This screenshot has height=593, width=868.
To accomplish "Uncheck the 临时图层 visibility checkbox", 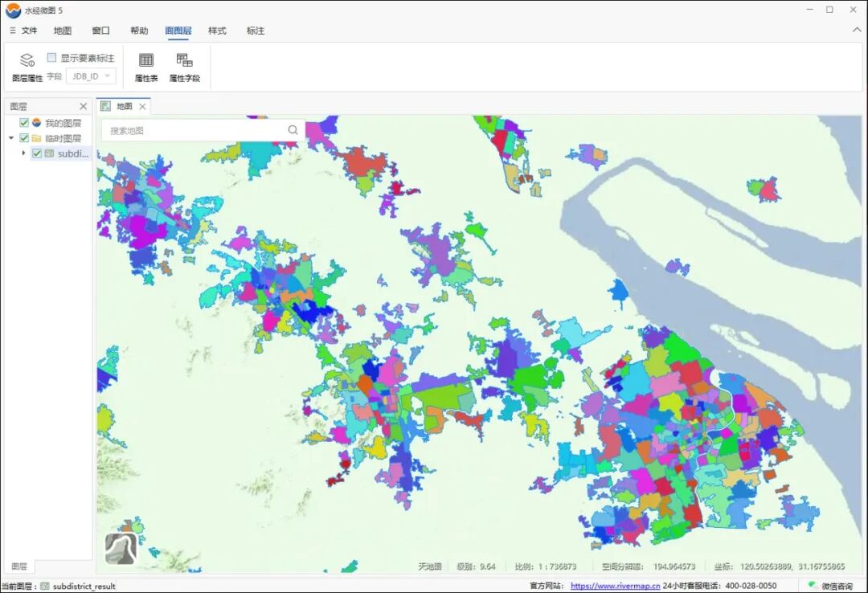I will 24,138.
